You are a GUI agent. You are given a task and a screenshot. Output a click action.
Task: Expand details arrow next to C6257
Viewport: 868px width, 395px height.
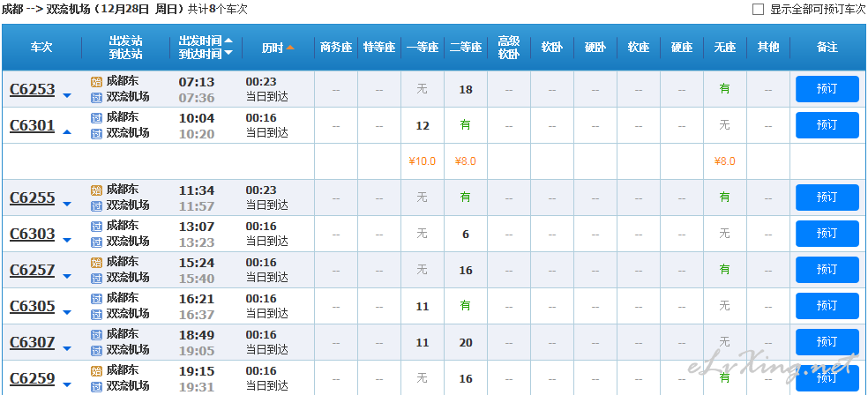(x=67, y=277)
